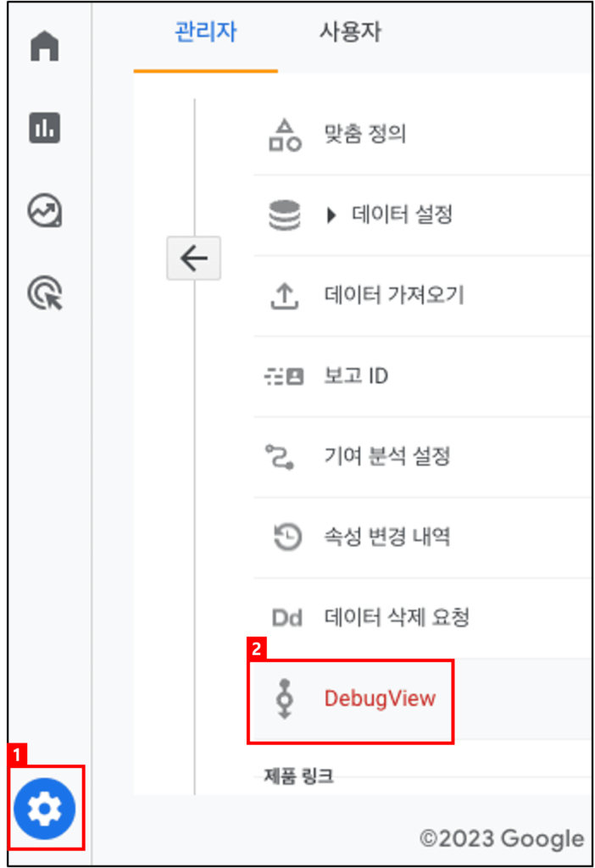595x868 pixels.
Task: Expand the 데이터 설정 triangle arrow
Action: (x=331, y=214)
